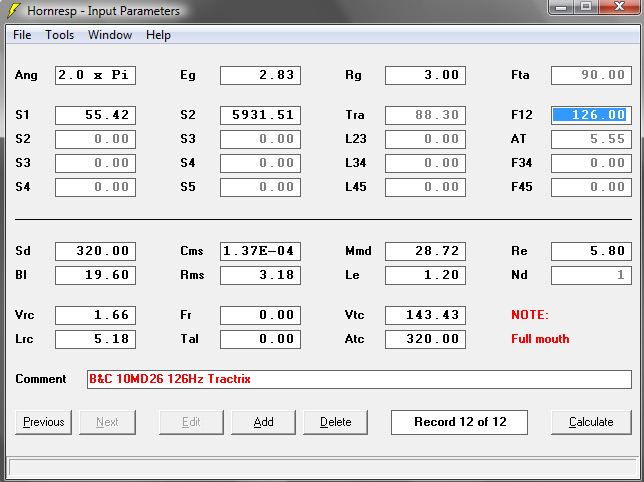This screenshot has width=644, height=482.
Task: Maximize the Hornresp window
Action: pyautogui.click(x=586, y=7)
